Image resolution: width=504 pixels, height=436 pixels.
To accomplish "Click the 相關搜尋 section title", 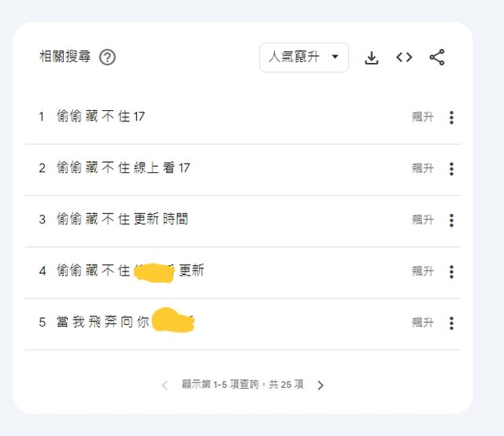I will 65,57.
